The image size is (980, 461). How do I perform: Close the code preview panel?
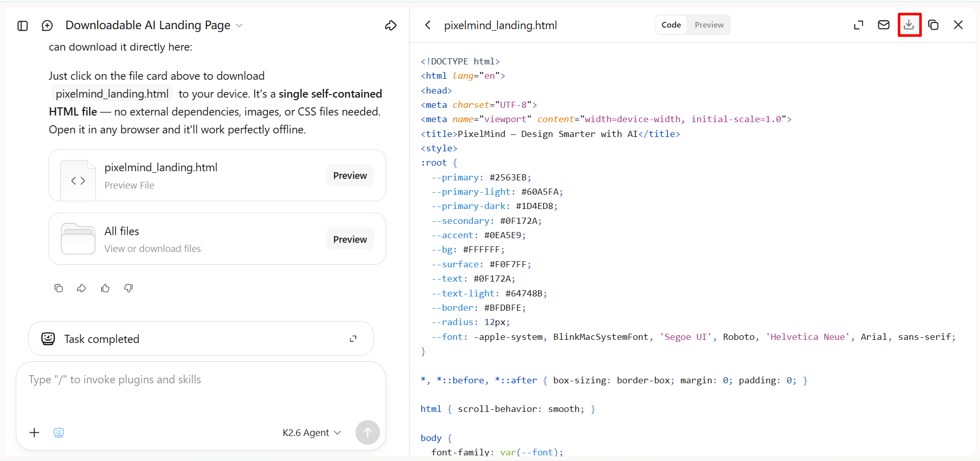click(958, 25)
